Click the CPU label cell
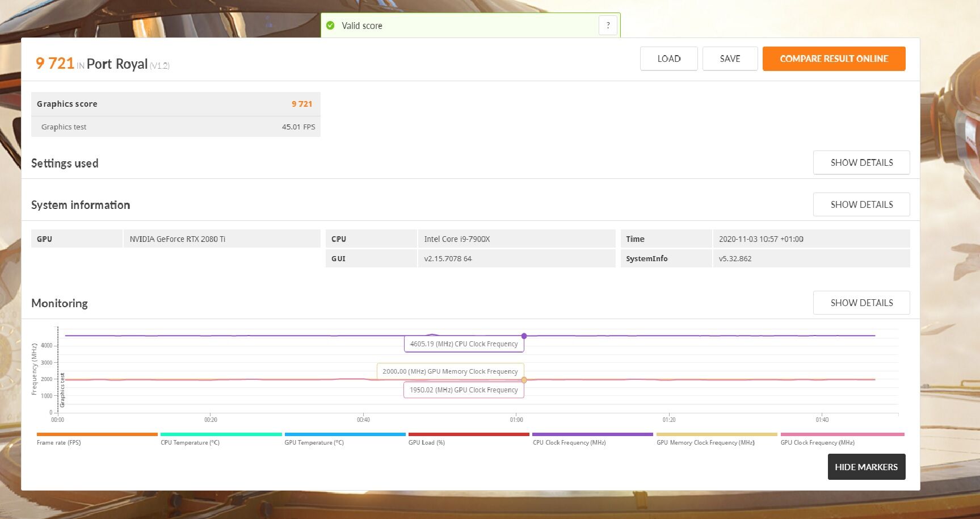Viewport: 980px width, 519px height. [x=371, y=239]
